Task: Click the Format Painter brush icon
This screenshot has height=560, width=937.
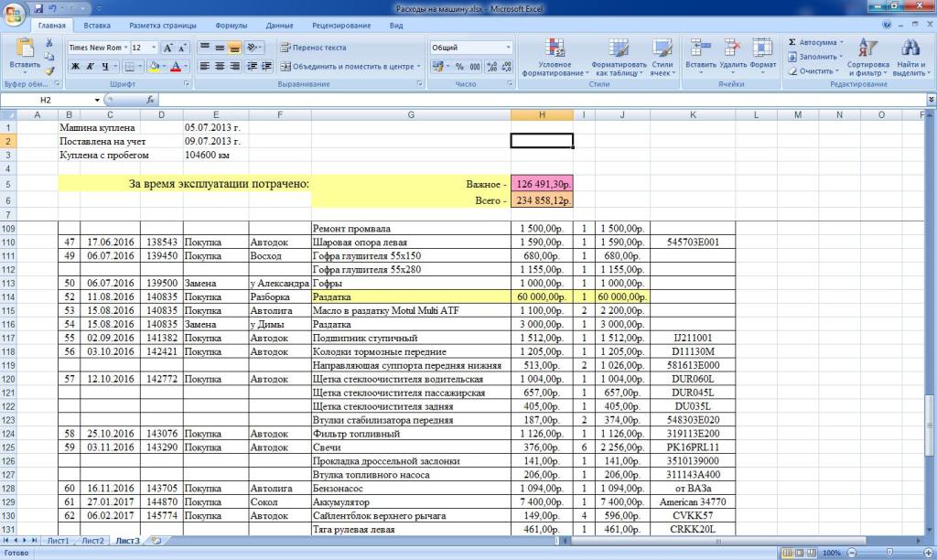Action: [49, 71]
